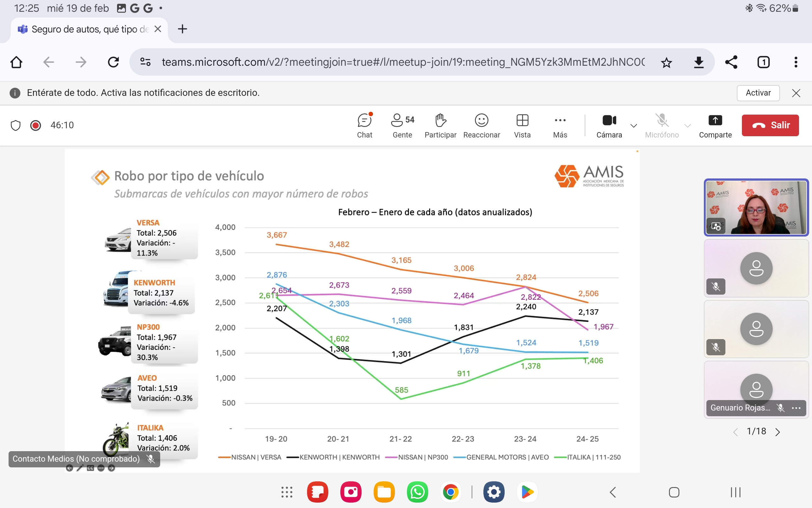The height and width of the screenshot is (508, 812).
Task: Share the page via share icon
Action: coord(731,62)
